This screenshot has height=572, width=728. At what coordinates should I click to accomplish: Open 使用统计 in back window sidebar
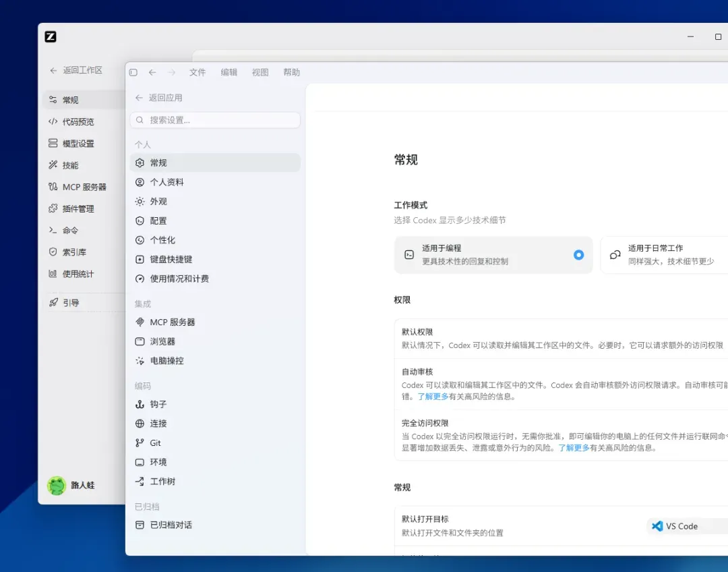pyautogui.click(x=78, y=274)
